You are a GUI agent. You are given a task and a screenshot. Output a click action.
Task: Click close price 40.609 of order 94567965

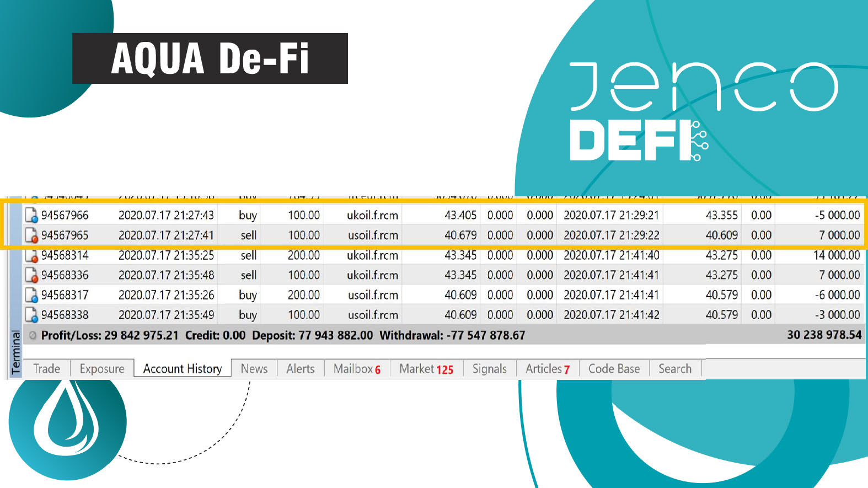(x=722, y=235)
